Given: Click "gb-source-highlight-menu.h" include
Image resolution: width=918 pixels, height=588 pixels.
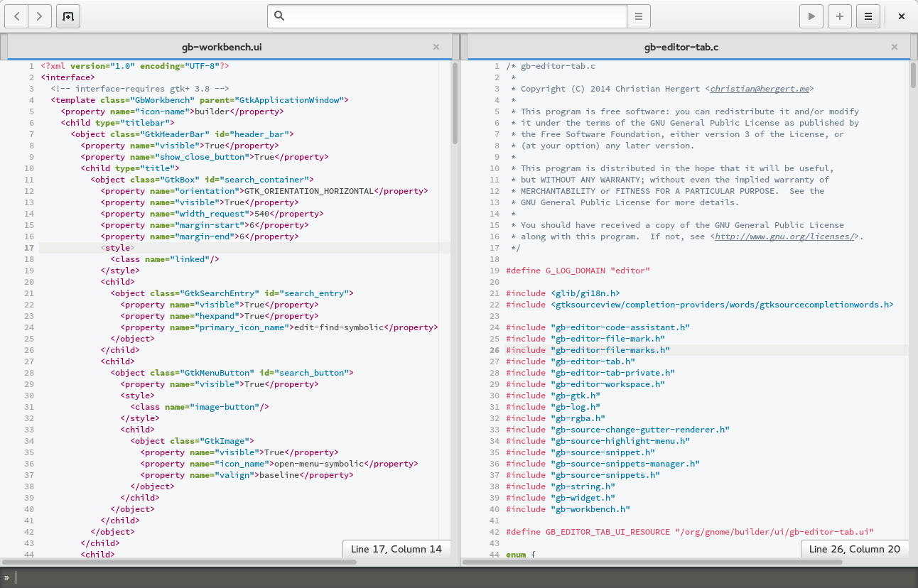Looking at the screenshot, I should click(x=620, y=441).
